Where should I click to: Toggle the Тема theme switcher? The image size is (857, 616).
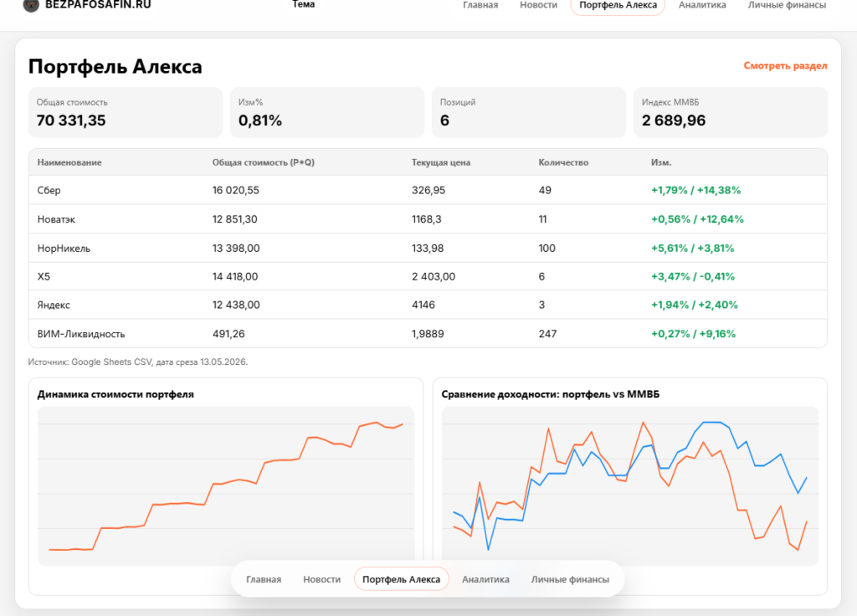tap(303, 4)
